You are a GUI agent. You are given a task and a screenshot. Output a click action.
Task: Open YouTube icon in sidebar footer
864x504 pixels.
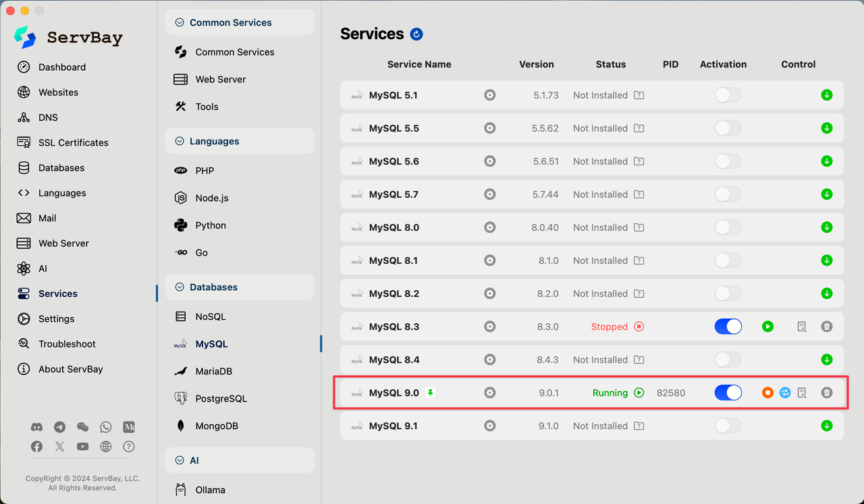pos(83,447)
